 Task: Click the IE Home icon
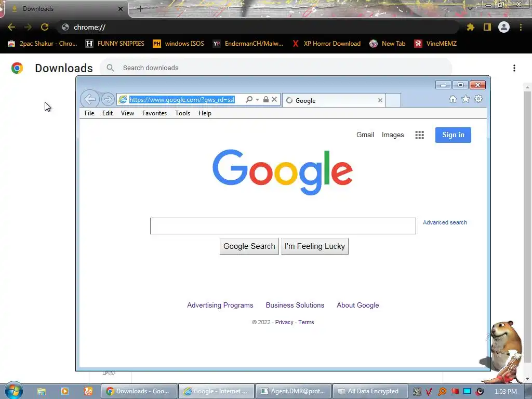[x=453, y=99]
